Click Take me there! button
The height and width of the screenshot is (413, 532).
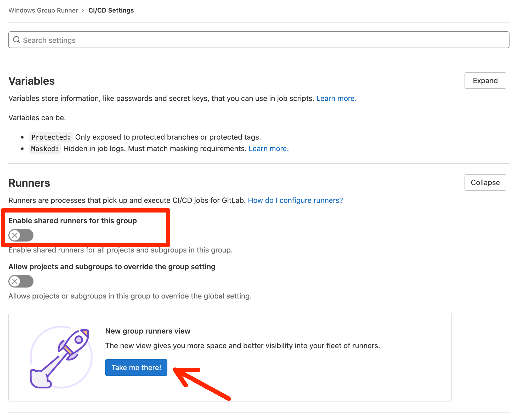[x=136, y=368]
